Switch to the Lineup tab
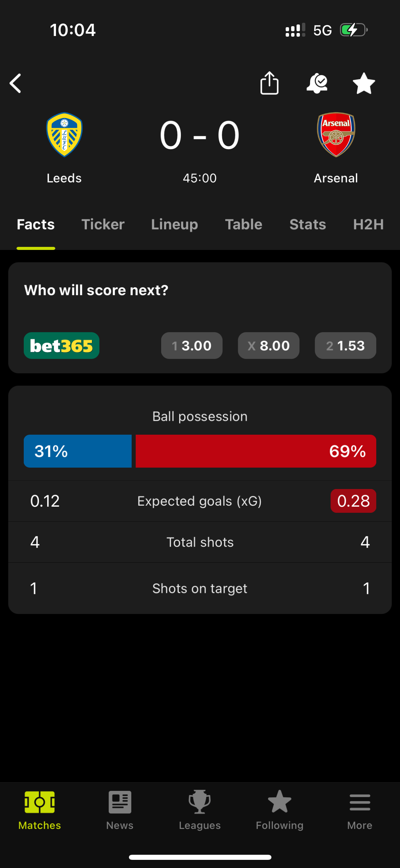The width and height of the screenshot is (400, 868). click(x=174, y=224)
